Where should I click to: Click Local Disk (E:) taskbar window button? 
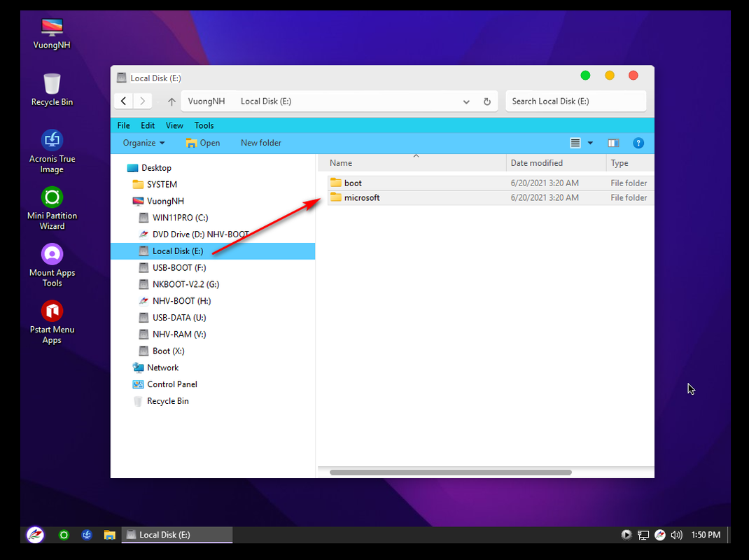tap(177, 535)
